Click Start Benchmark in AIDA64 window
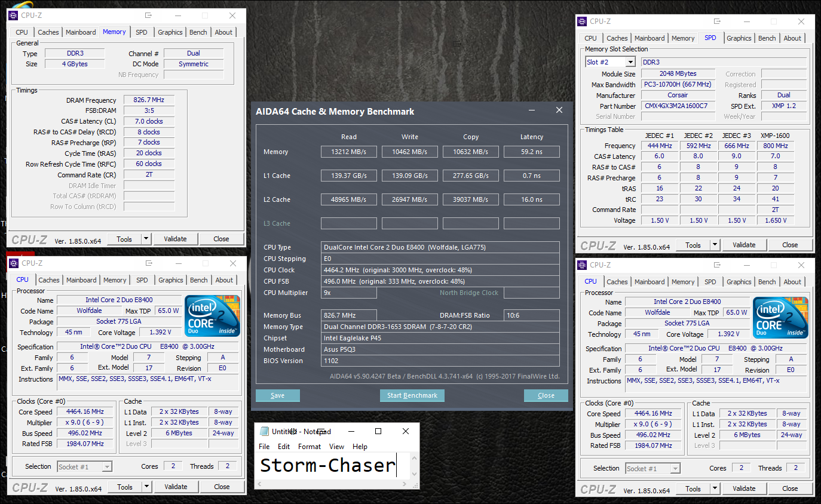The image size is (821, 504). tap(412, 395)
